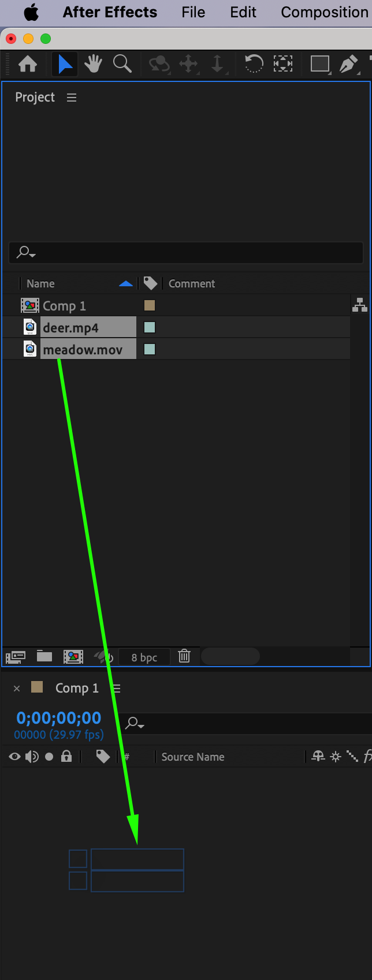Screen dimensions: 372x980
Task: Click the trash delete icon in Project panel
Action: click(184, 656)
